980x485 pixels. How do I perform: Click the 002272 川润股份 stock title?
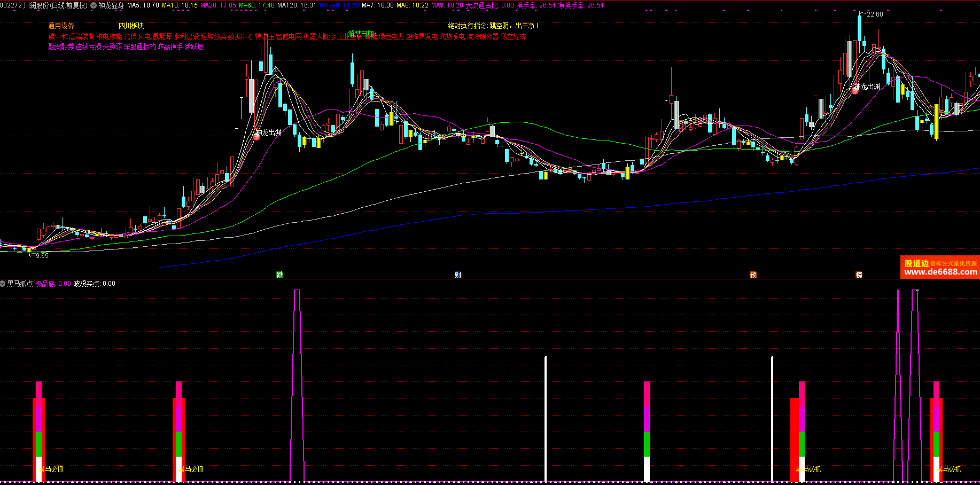pos(44,5)
